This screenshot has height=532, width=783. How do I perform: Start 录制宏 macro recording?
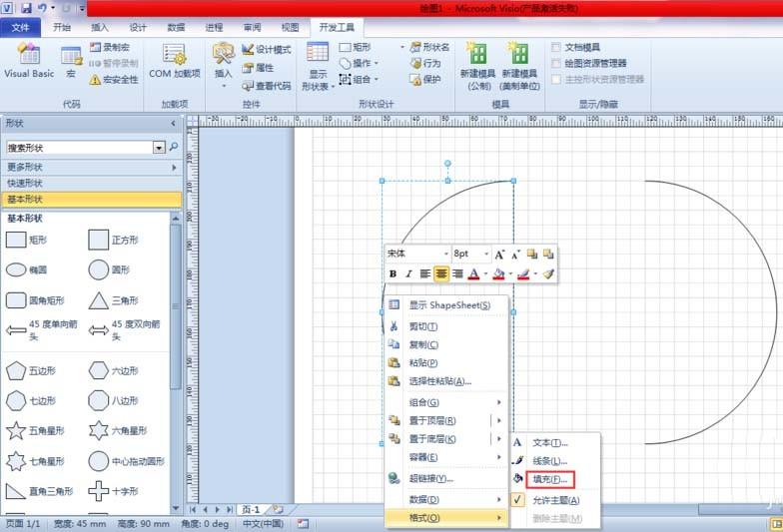[x=110, y=48]
